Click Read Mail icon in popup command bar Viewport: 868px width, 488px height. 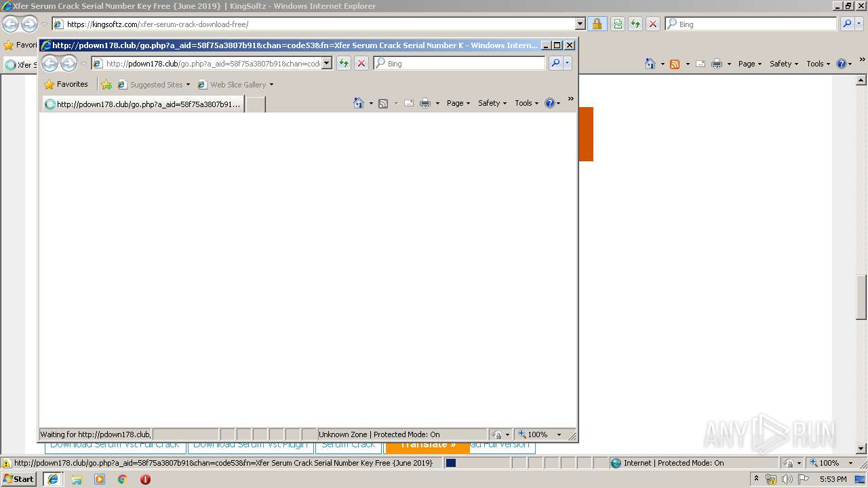coord(409,103)
